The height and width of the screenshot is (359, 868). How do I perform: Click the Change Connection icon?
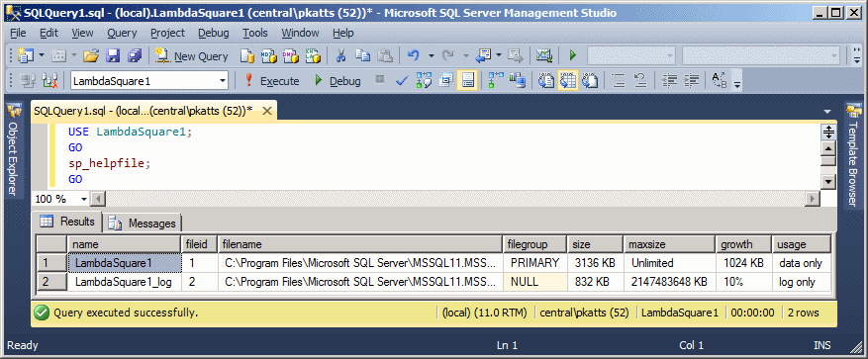(50, 81)
